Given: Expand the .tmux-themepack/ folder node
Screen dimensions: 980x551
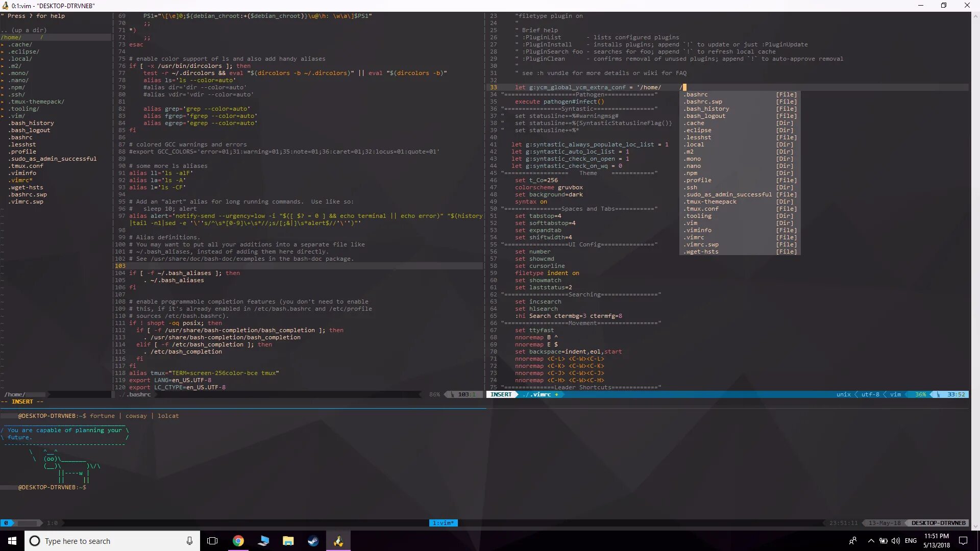Looking at the screenshot, I should [x=36, y=102].
